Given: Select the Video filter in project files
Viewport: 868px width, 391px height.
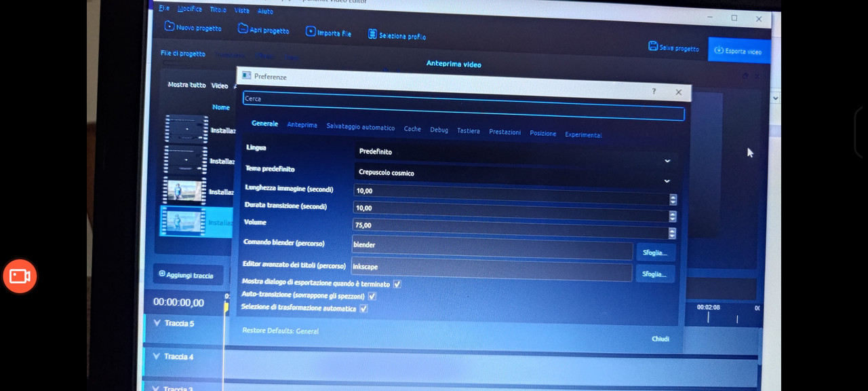Looking at the screenshot, I should [x=220, y=86].
